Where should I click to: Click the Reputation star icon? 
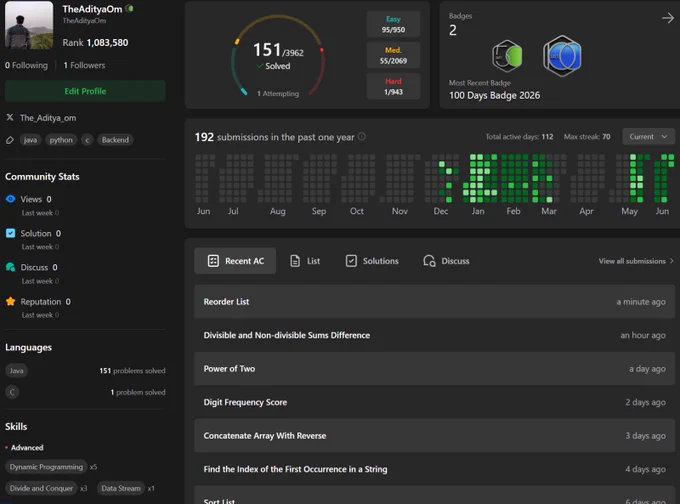coord(10,301)
